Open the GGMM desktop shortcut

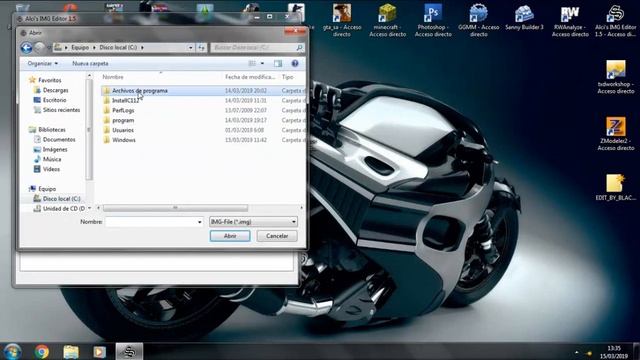pos(479,20)
